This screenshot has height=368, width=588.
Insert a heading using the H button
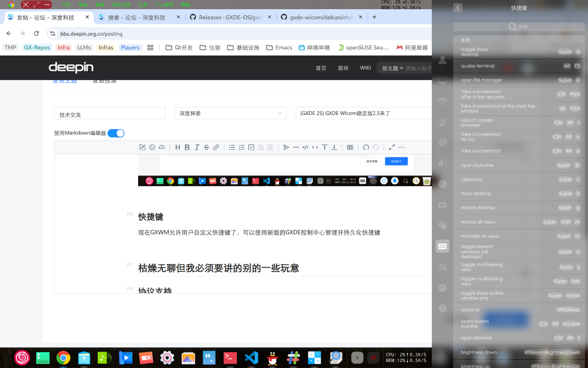click(x=178, y=147)
